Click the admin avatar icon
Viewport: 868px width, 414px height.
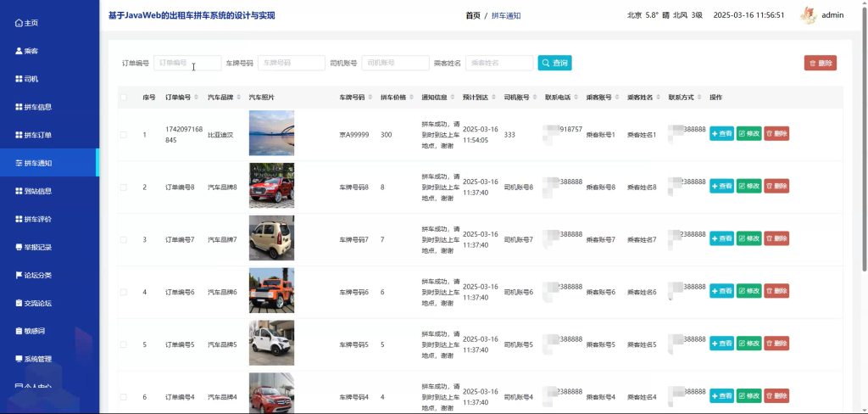tap(808, 15)
